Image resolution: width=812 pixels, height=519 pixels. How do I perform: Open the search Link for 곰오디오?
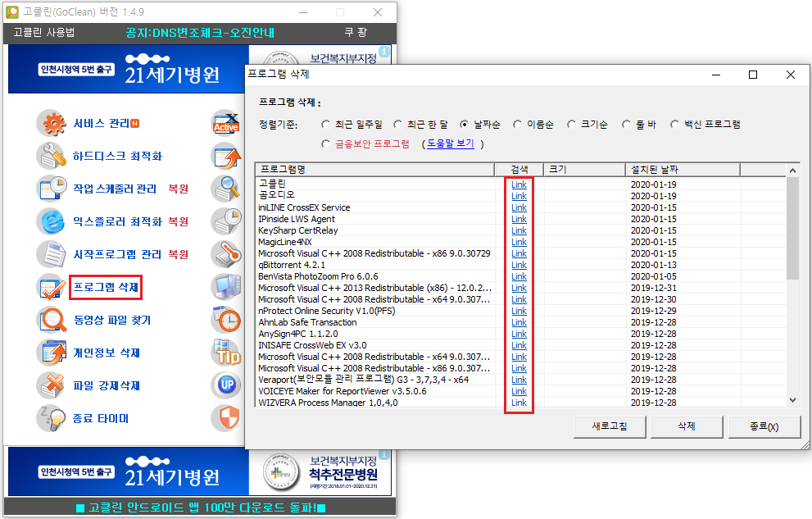519,196
